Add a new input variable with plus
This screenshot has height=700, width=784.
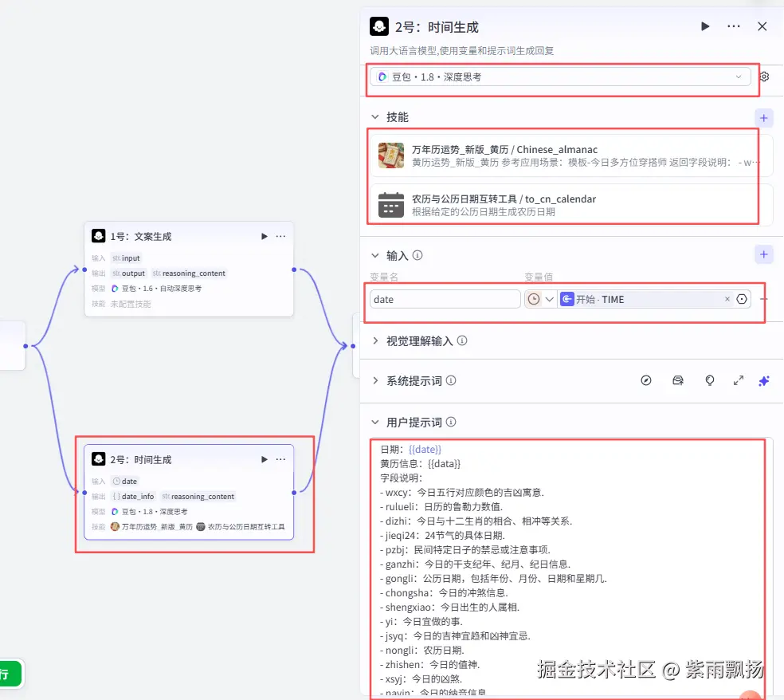pos(763,254)
